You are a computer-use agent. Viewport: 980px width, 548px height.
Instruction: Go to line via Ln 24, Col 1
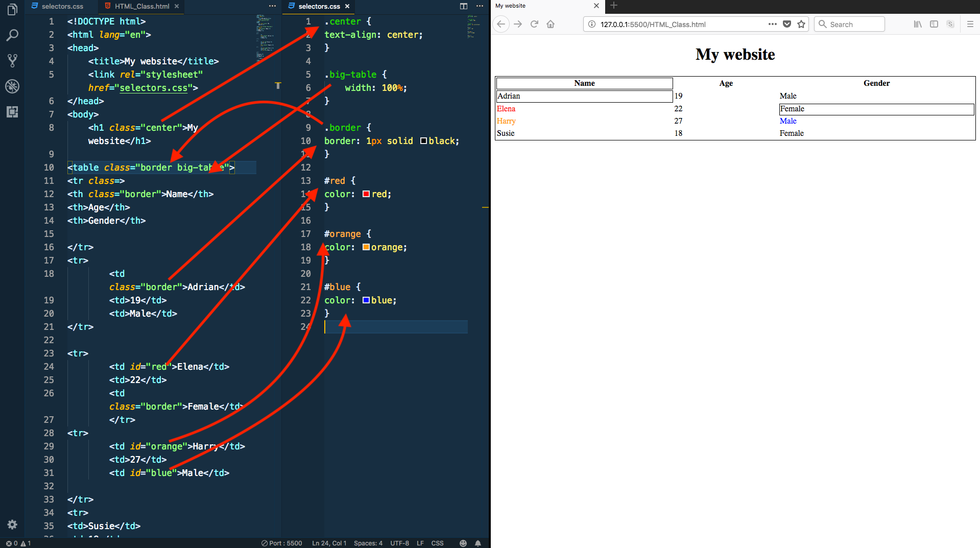pos(329,543)
